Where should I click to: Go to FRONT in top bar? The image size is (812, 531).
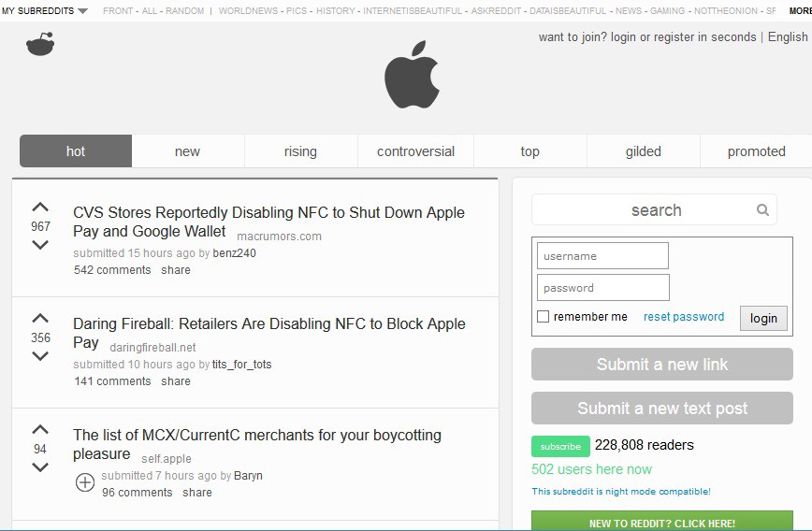coord(118,10)
